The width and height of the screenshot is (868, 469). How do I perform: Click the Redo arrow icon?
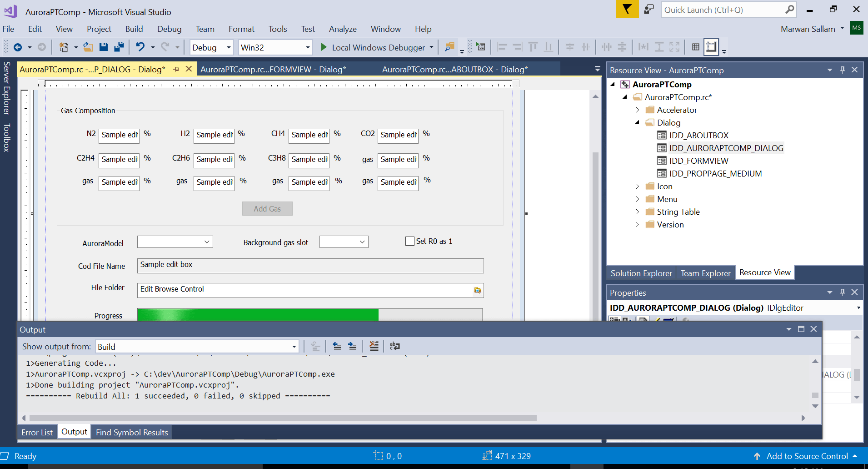point(165,47)
